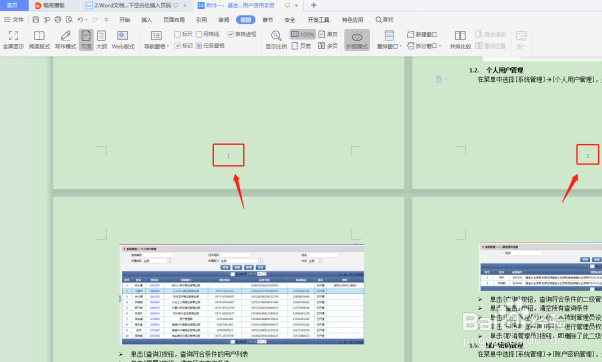This screenshot has height=362, width=602.
Task: Open the Section tab (章节)
Action: [268, 20]
